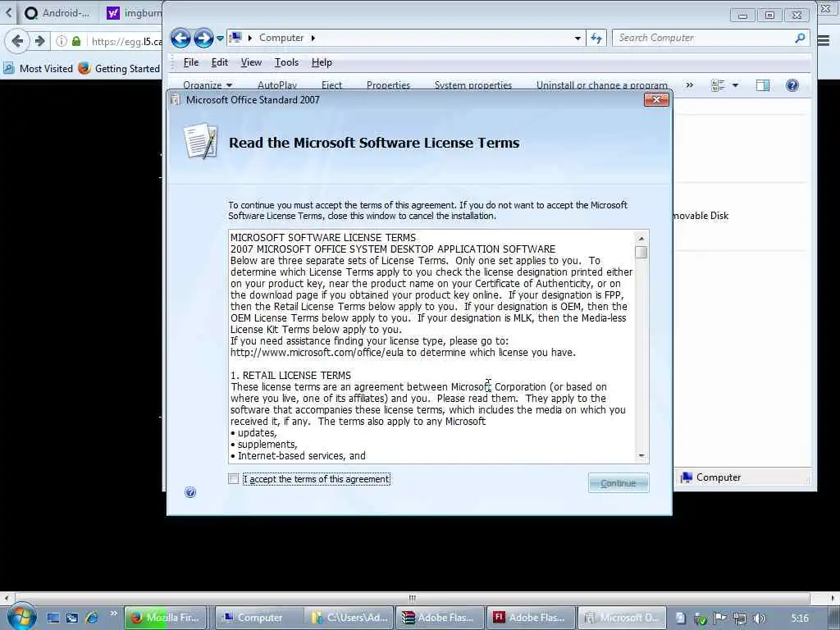Open Most Visited bookmarks
This screenshot has height=630, width=840.
coord(38,69)
